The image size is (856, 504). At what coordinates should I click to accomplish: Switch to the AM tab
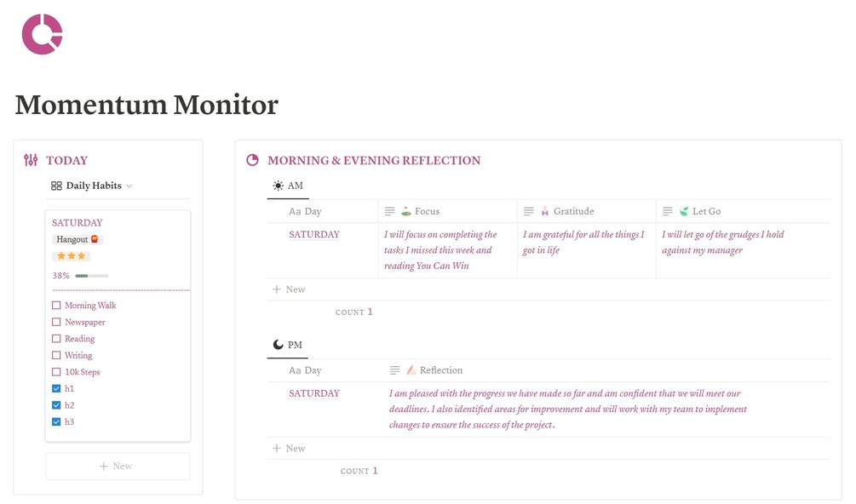point(288,186)
